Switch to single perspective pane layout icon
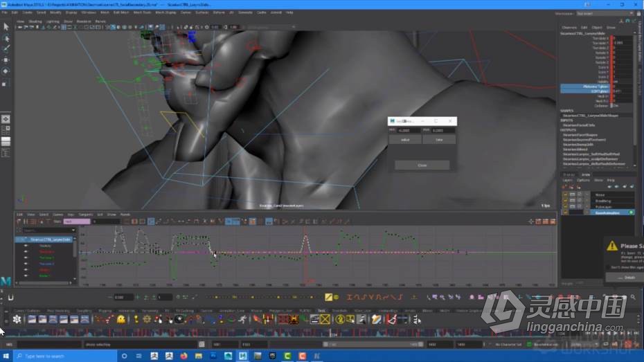 pyautogui.click(x=6, y=119)
